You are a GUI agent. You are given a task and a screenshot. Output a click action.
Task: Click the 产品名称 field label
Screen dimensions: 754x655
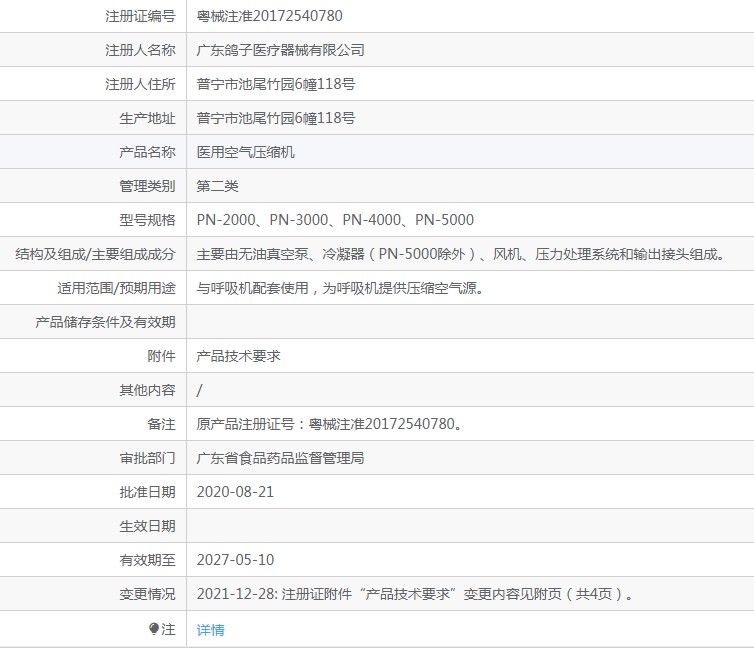click(x=147, y=152)
